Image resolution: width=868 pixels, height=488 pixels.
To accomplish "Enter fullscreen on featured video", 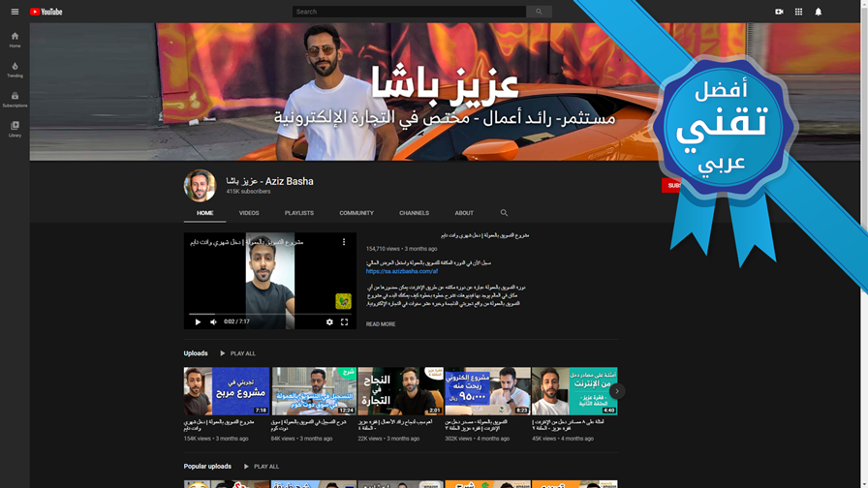I will (x=344, y=322).
